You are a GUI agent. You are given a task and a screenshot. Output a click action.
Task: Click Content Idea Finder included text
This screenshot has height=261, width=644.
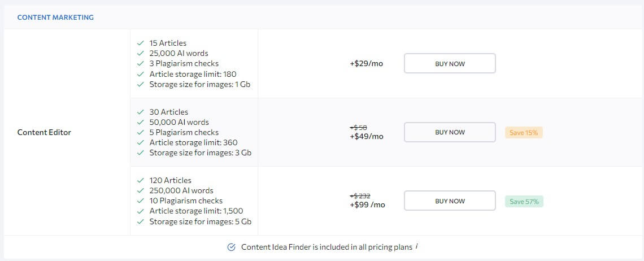327,247
